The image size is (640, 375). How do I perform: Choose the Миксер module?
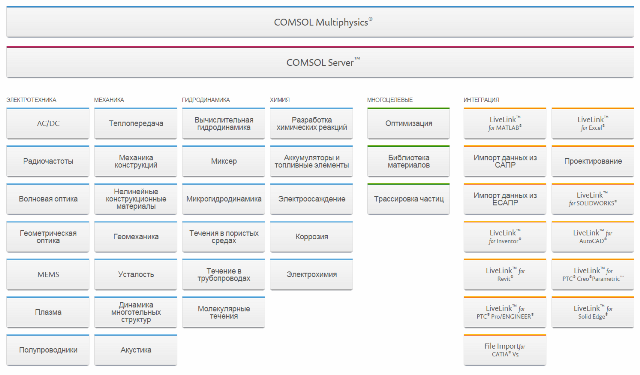[x=224, y=161]
